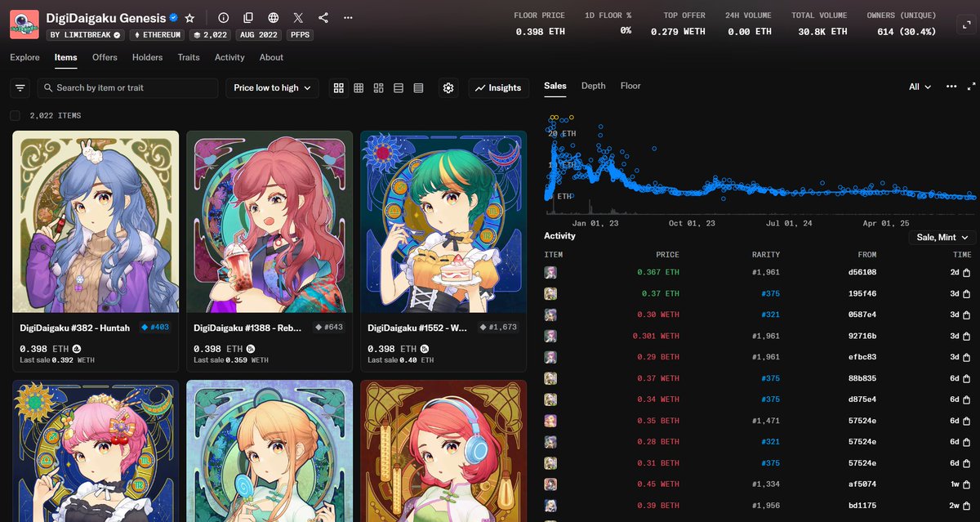
Task: Open the second-row pink-haired maid artwork
Action: (96, 451)
